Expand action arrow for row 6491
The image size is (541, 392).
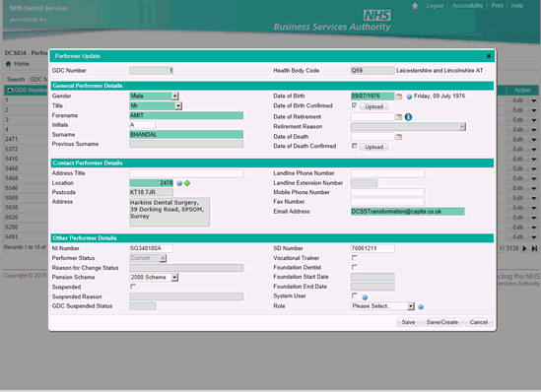coord(534,237)
